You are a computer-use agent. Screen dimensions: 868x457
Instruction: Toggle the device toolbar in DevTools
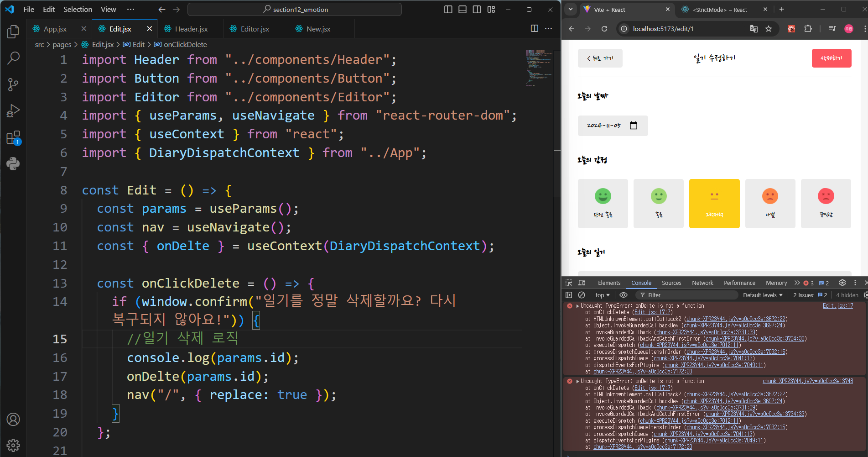click(x=582, y=283)
